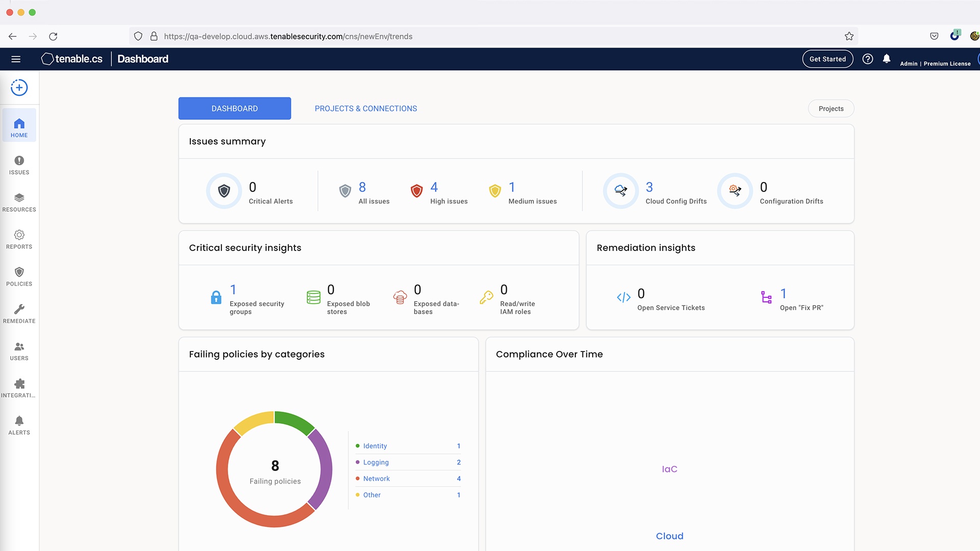Click the High issues red shield icon
Screen dimensions: 980x551
[417, 191]
